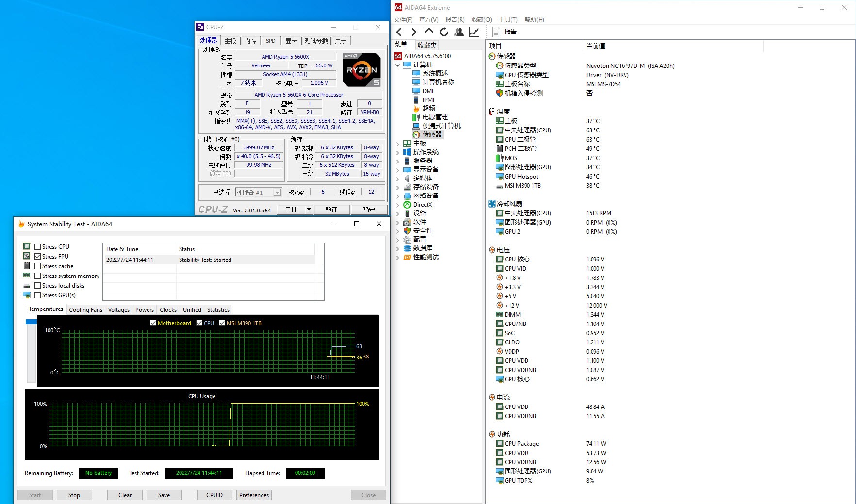The image size is (856, 504).
Task: Expand the 软件 tree node
Action: (398, 222)
